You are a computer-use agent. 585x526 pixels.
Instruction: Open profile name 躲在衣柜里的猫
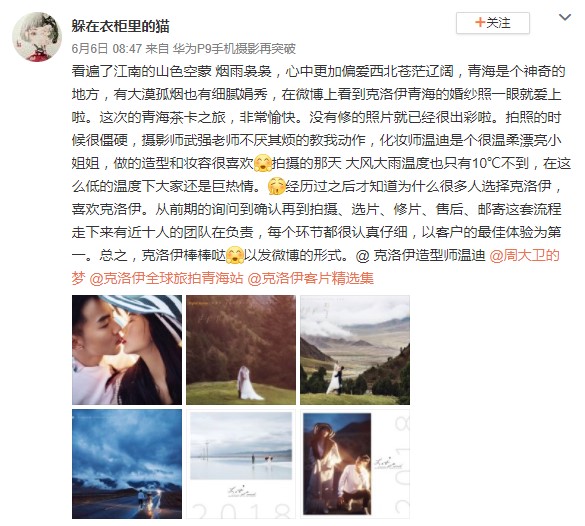(121, 26)
